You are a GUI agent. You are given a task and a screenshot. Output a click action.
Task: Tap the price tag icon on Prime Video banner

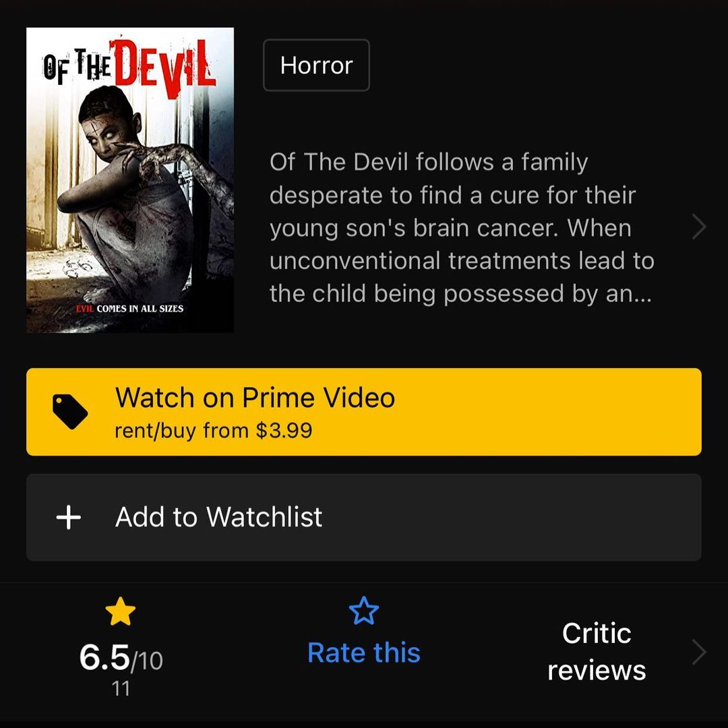(x=69, y=411)
